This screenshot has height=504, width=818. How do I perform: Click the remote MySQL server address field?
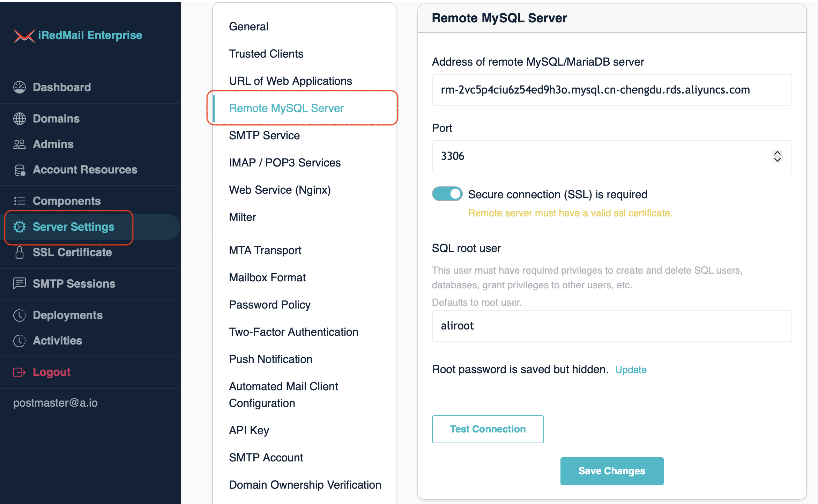click(x=611, y=90)
